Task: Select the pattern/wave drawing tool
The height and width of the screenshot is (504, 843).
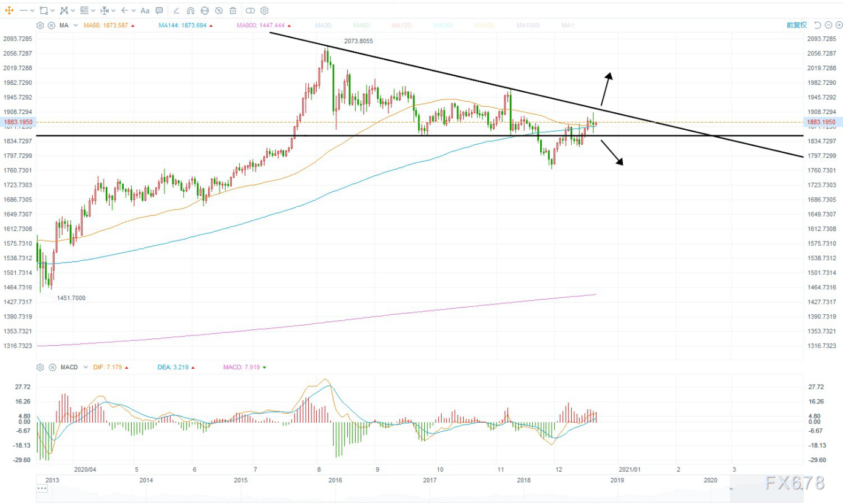Action: 64,10
